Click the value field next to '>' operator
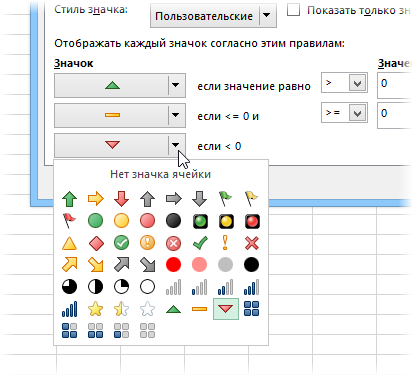 pos(395,86)
